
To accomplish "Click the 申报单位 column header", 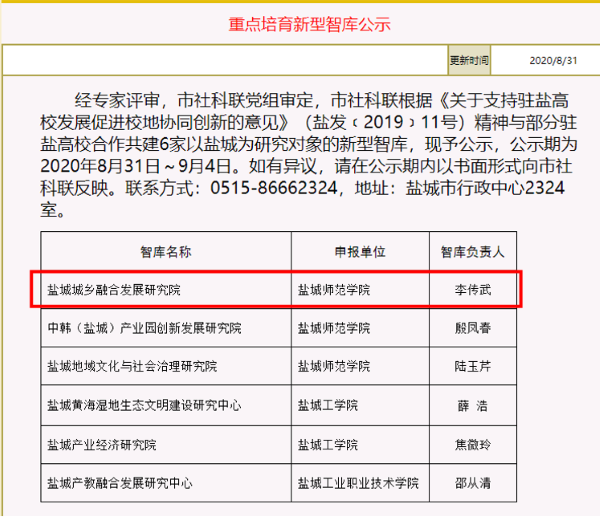I will tap(359, 251).
